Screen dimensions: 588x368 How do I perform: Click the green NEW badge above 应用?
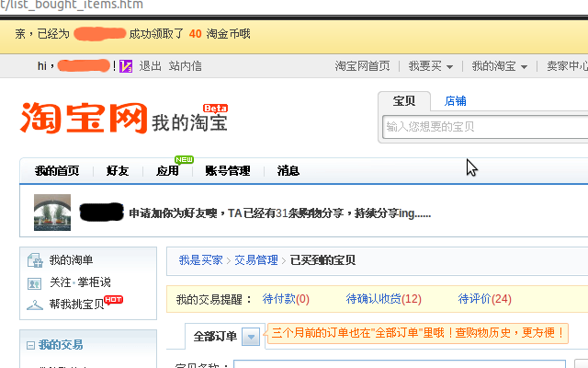pos(184,159)
